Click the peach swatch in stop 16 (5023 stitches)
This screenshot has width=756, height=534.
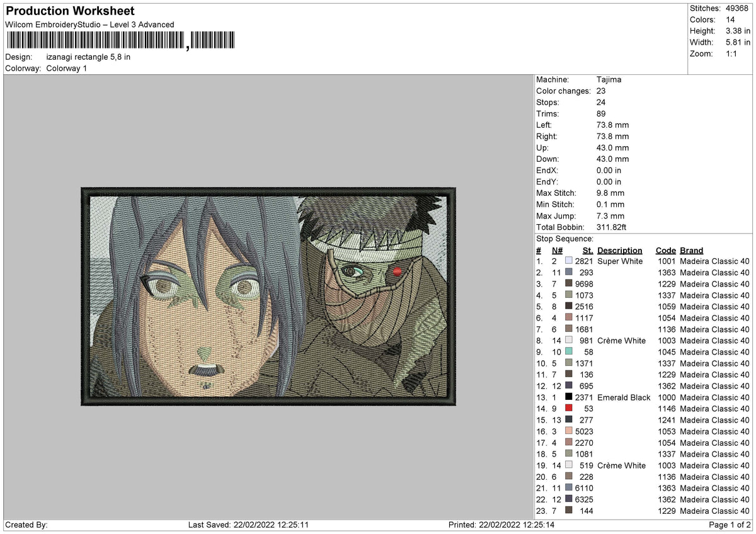pos(569,431)
